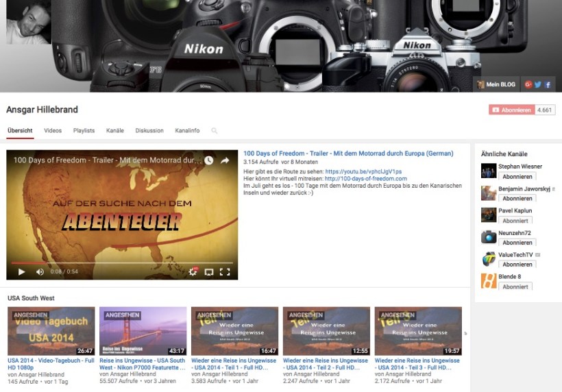Open the Mein BLOG link
Viewport: 562px width, 392px height.
(496, 84)
